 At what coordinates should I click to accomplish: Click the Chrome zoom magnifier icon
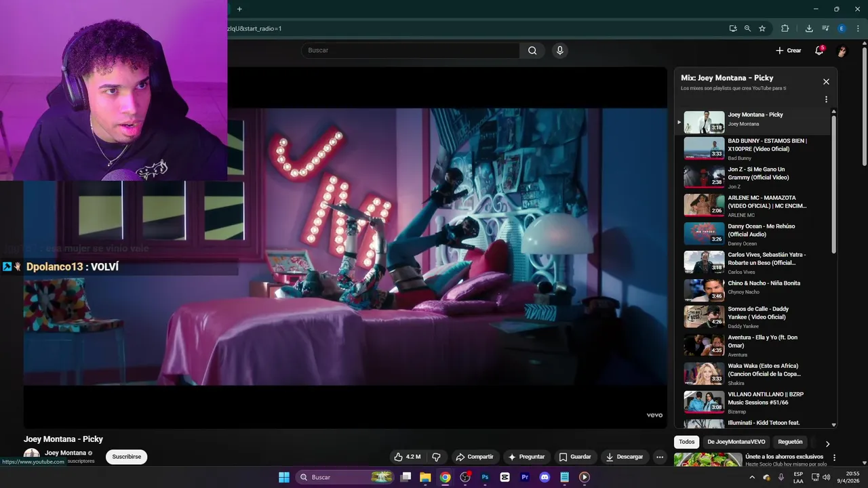[747, 28]
